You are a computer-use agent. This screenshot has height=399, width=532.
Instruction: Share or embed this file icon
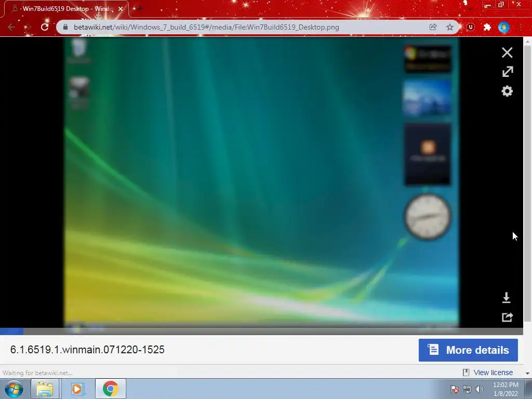[x=507, y=317]
